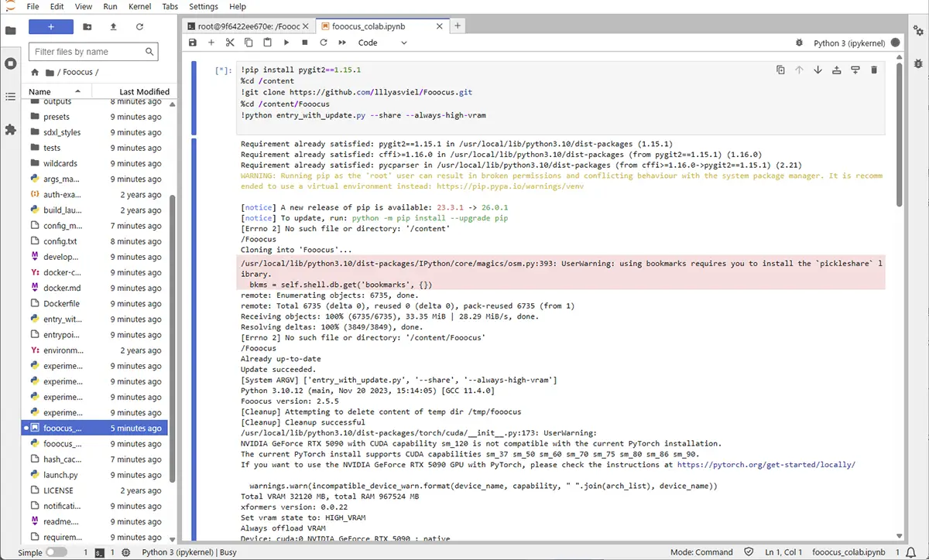The image size is (929, 560).
Task: Run the selected cell with play icon
Action: click(286, 43)
